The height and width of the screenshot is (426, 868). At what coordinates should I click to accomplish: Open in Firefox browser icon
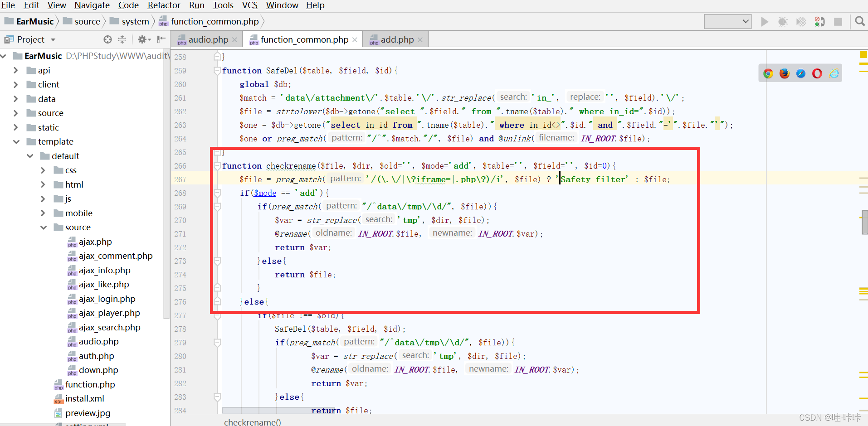784,73
